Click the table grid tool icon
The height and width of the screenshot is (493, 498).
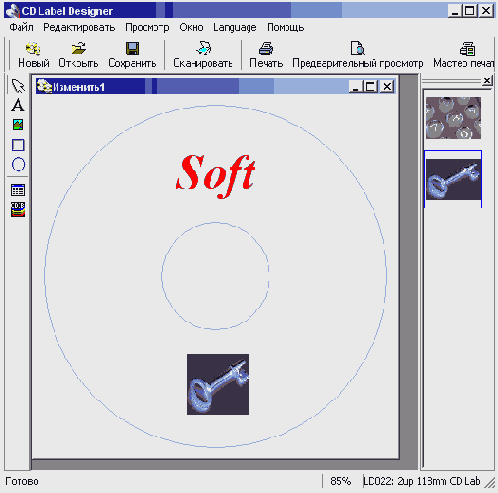[18, 190]
